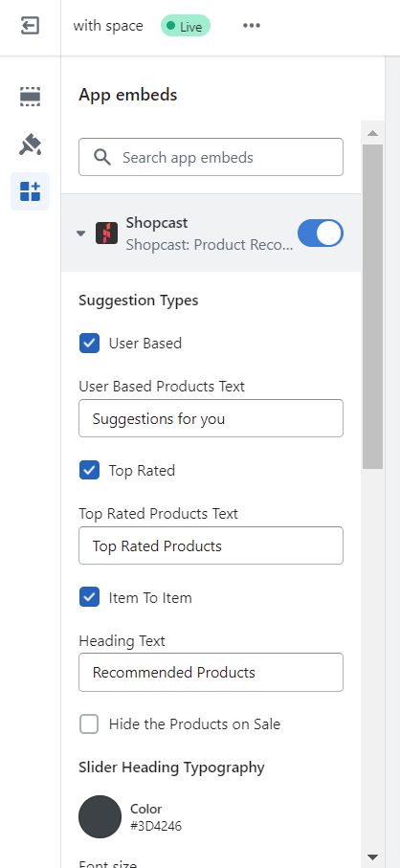This screenshot has width=400, height=868.
Task: Focus the Search app embeds field
Action: pos(211,157)
